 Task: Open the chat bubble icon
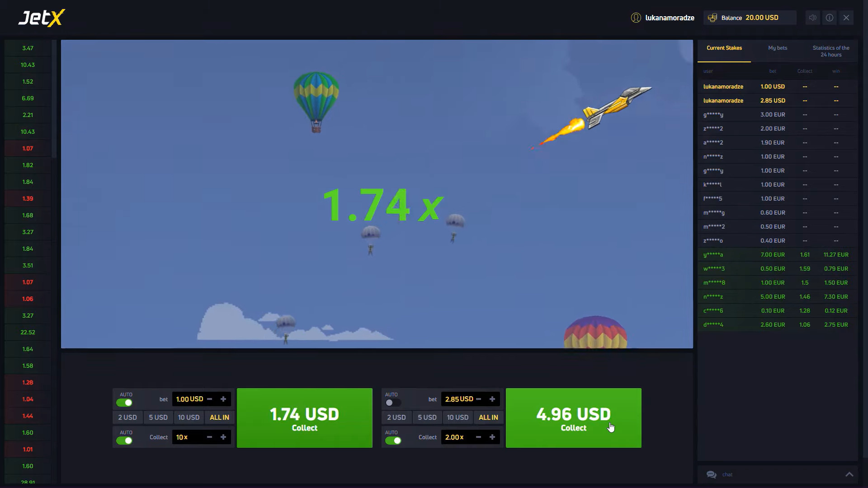tap(712, 474)
